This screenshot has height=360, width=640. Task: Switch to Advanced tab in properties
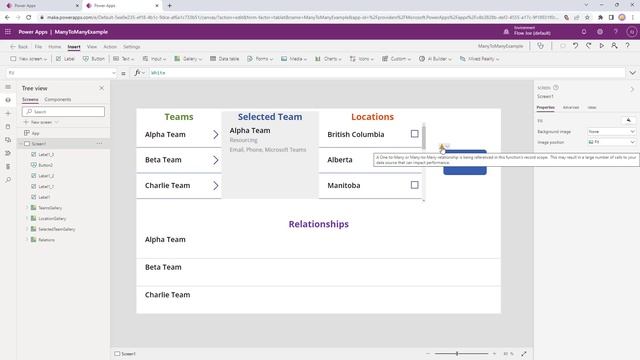[x=571, y=107]
